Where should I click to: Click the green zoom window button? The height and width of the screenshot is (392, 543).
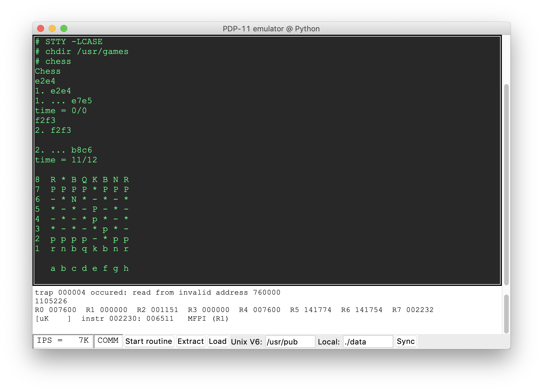[x=64, y=28]
